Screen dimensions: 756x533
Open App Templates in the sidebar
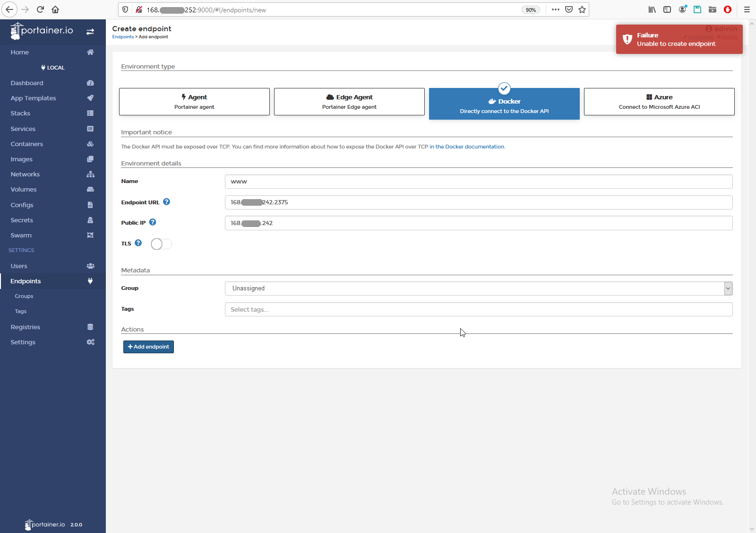tap(53, 98)
